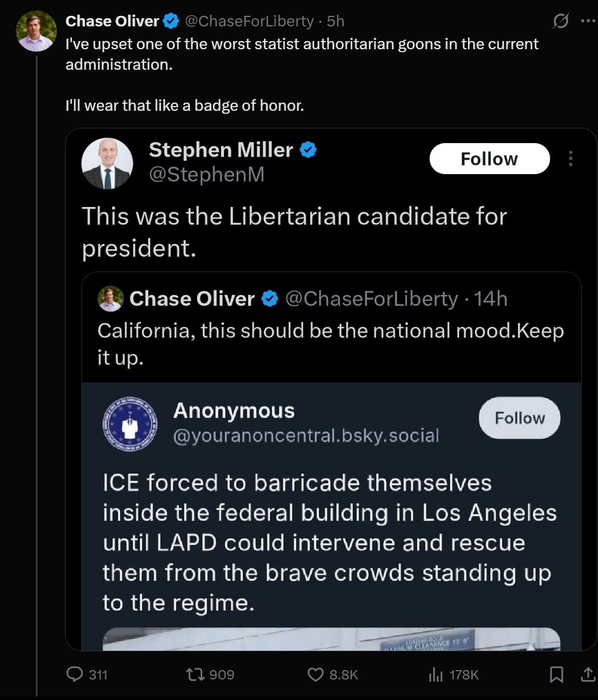The image size is (598, 700).
Task: Open view analytics bar chart icon
Action: [436, 675]
